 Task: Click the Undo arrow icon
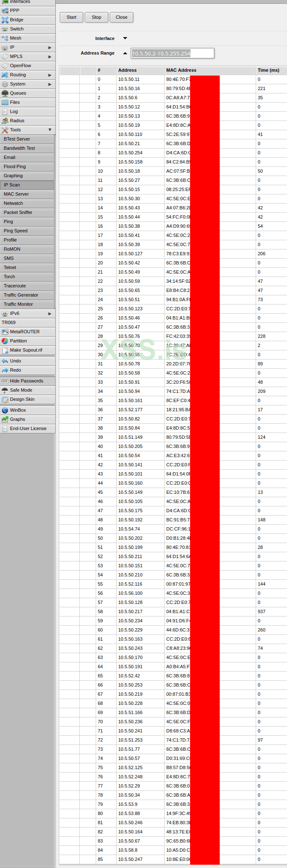(5, 361)
